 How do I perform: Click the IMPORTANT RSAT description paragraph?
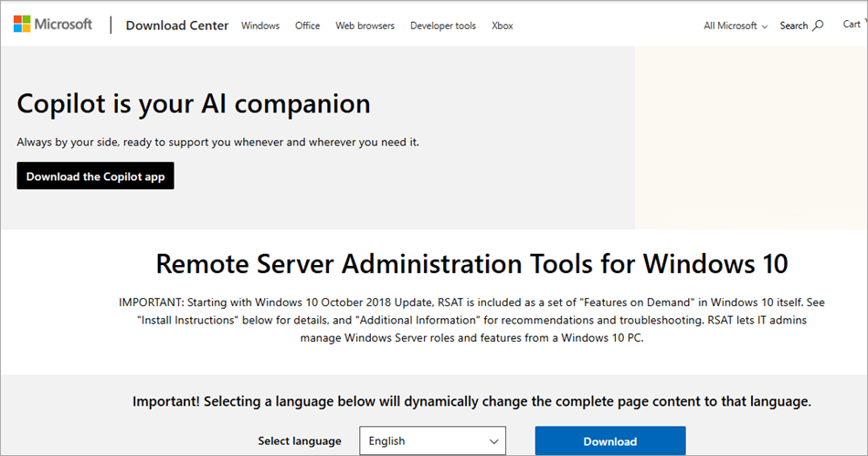(471, 320)
